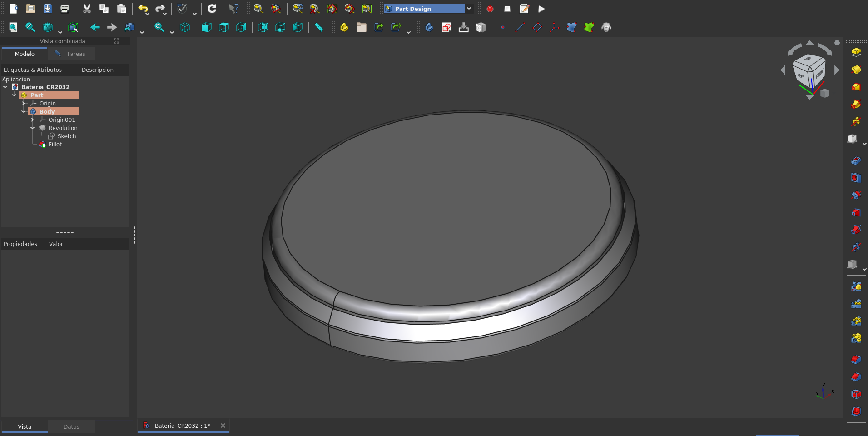Open the Datos properties tab
868x436 pixels.
tap(71, 426)
